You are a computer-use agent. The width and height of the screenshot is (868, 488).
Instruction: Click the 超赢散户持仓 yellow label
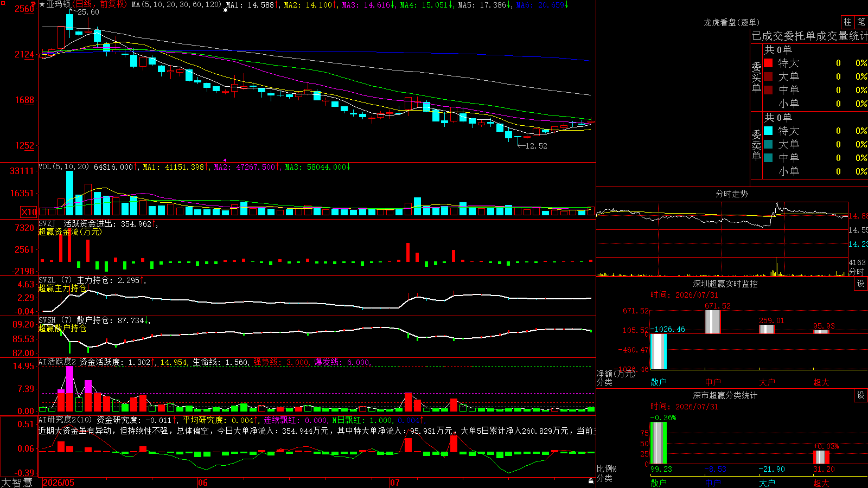point(62,328)
